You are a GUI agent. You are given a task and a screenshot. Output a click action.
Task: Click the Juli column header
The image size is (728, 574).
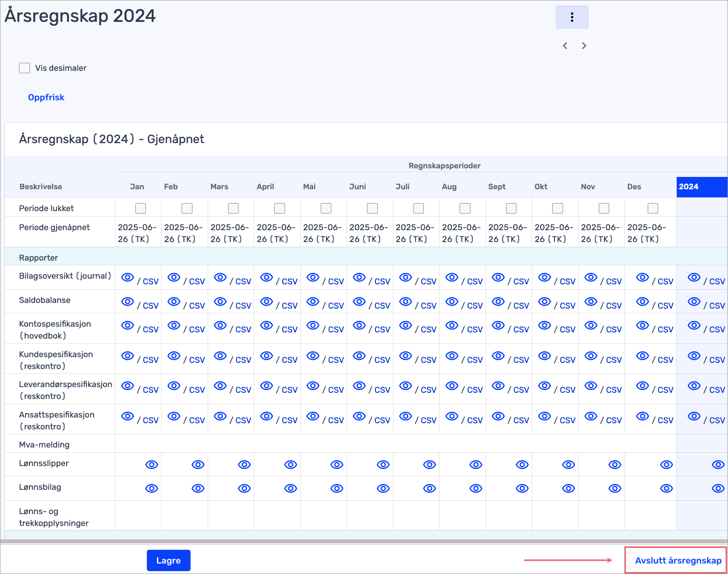[x=402, y=187]
